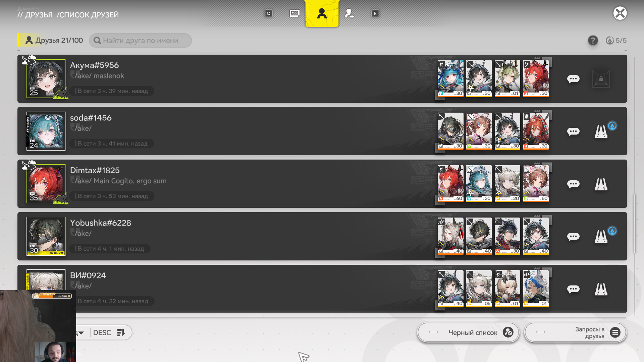Viewport: 644px width, 362px height.
Task: Visit Yobushka#6228's base icon
Action: pyautogui.click(x=601, y=237)
